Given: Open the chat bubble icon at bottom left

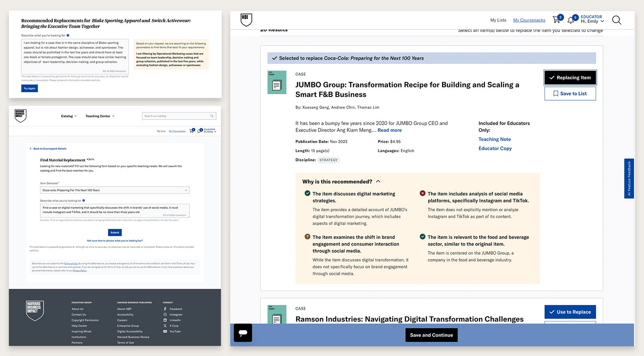Looking at the screenshot, I should [x=243, y=333].
